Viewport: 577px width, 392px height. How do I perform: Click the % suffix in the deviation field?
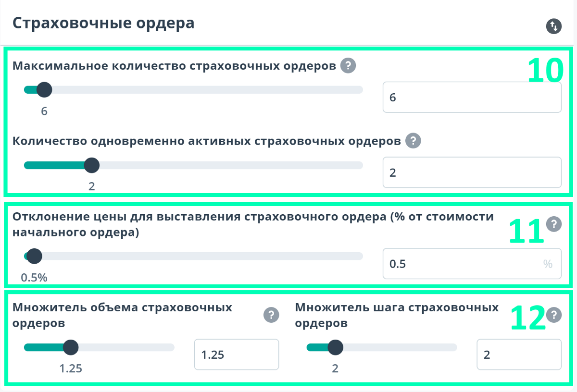coord(548,264)
